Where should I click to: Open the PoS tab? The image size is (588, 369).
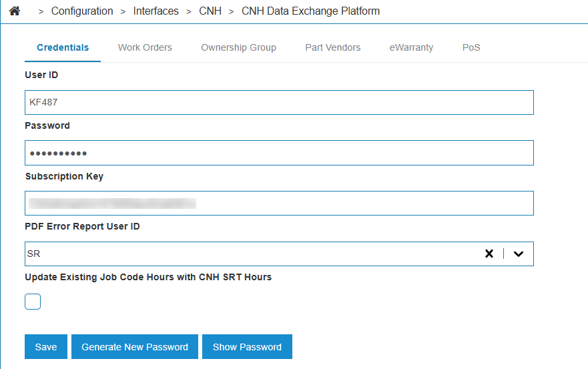click(471, 47)
